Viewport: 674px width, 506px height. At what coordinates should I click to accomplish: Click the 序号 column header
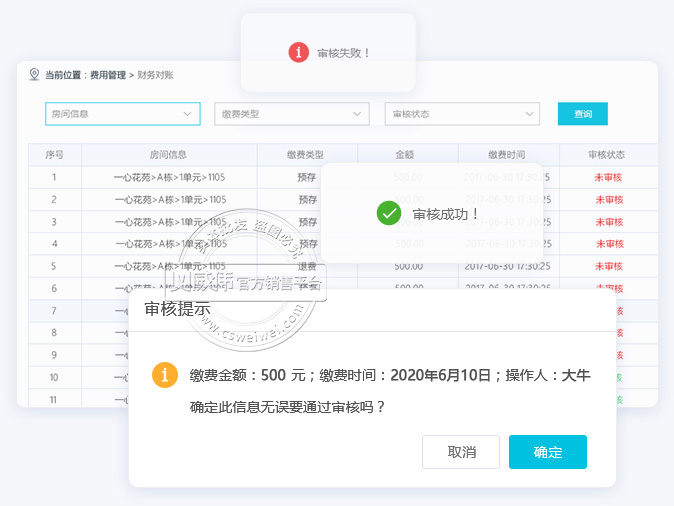pos(54,155)
